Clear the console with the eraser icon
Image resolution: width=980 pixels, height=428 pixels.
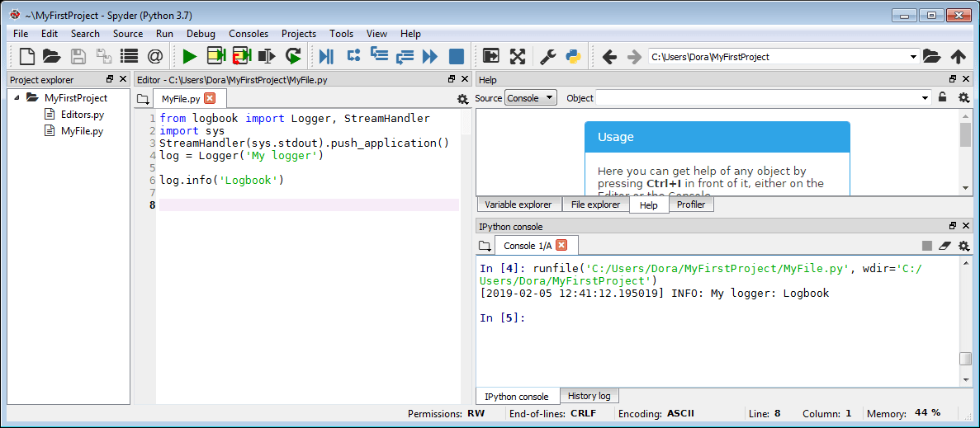click(x=944, y=246)
